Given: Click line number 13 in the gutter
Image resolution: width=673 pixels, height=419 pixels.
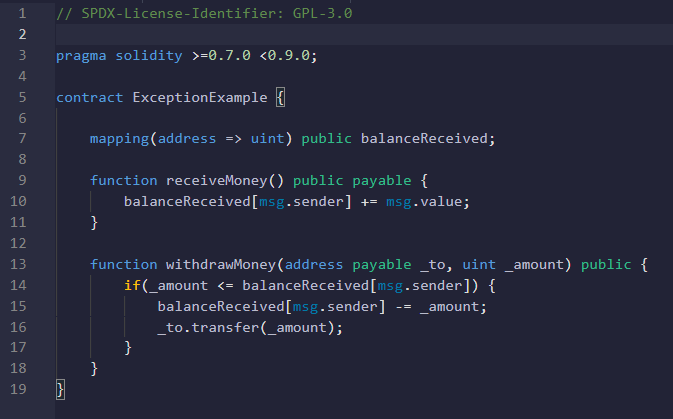Looking at the screenshot, I should (18, 264).
